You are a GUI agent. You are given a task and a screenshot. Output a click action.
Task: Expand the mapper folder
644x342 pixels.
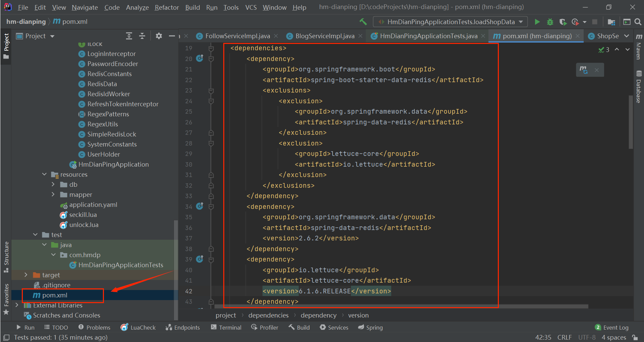53,194
